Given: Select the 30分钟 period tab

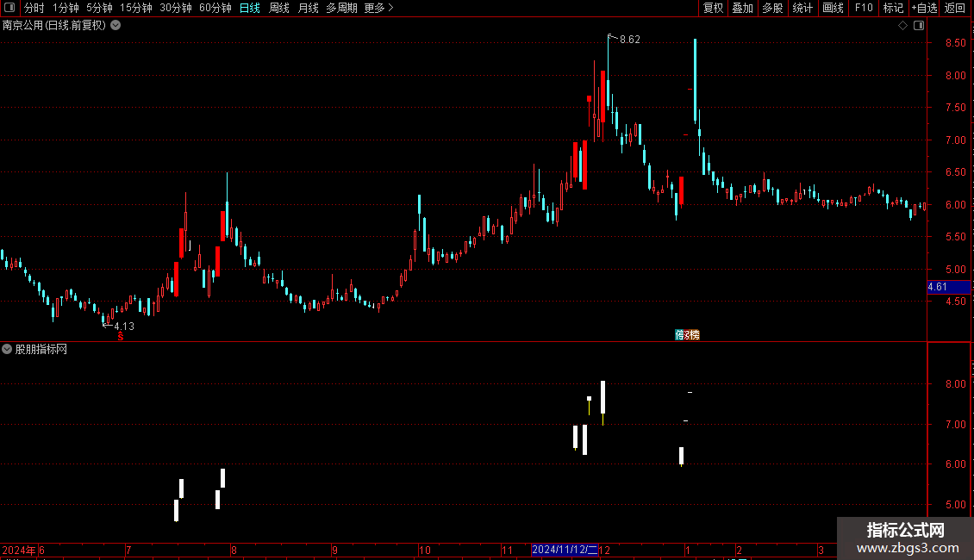Looking at the screenshot, I should click(175, 8).
